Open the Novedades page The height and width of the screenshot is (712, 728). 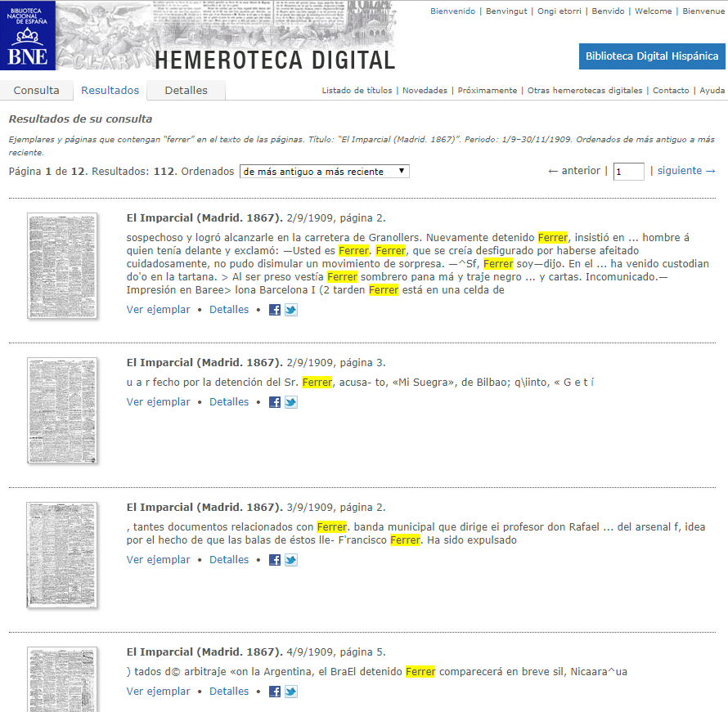pos(425,91)
